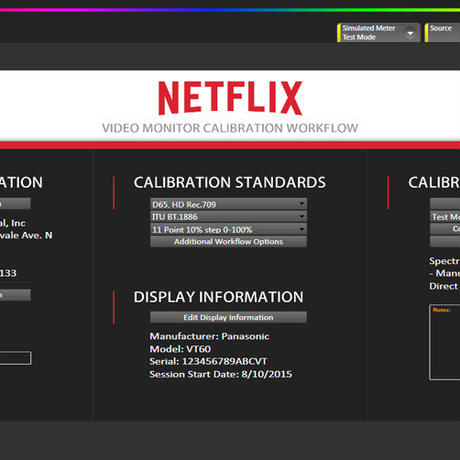Click the Source tab at top right

tap(443, 33)
